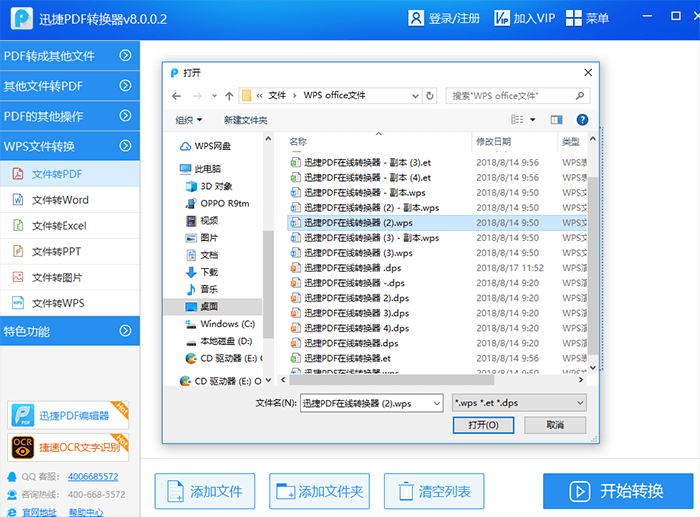
Task: Click the 清空列表 button
Action: (x=434, y=491)
